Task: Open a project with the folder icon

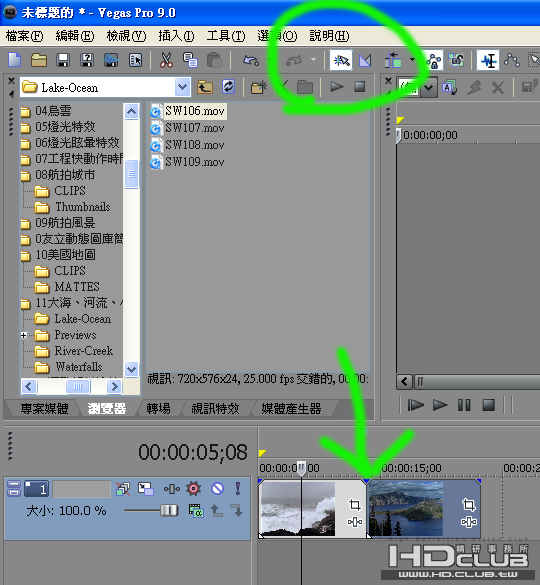Action: 39,60
